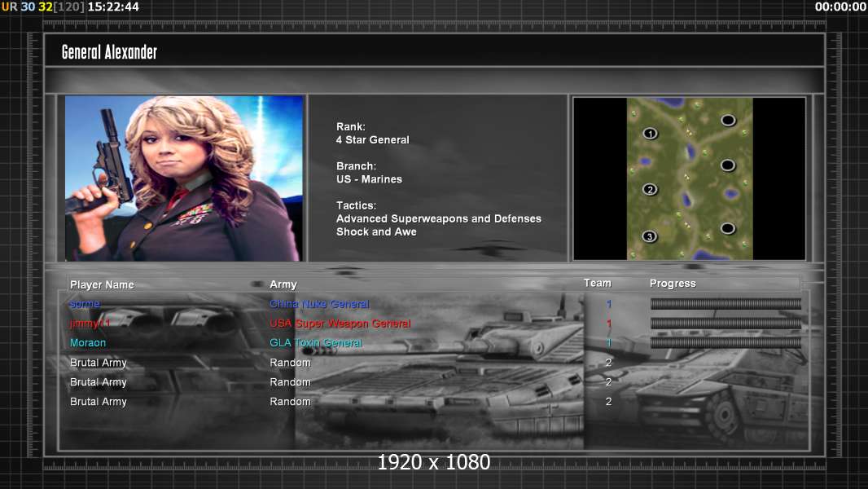Click the 'Team' column header
The image size is (868, 489).
tap(598, 283)
